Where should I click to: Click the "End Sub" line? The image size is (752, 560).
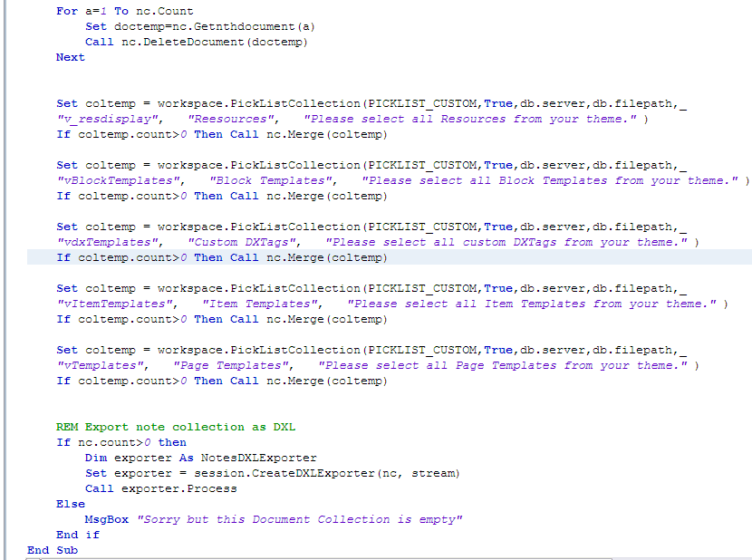click(53, 550)
